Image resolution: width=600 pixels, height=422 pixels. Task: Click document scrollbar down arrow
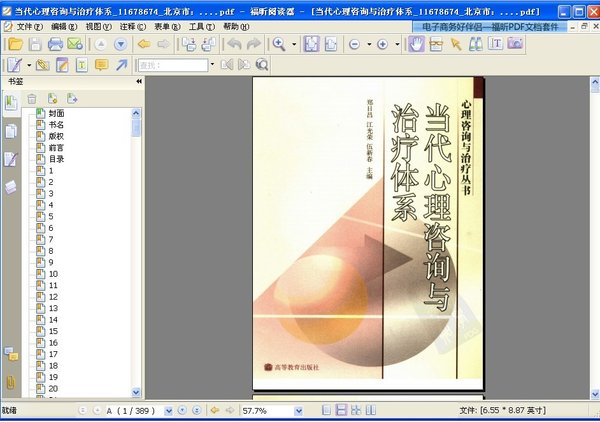point(595,394)
